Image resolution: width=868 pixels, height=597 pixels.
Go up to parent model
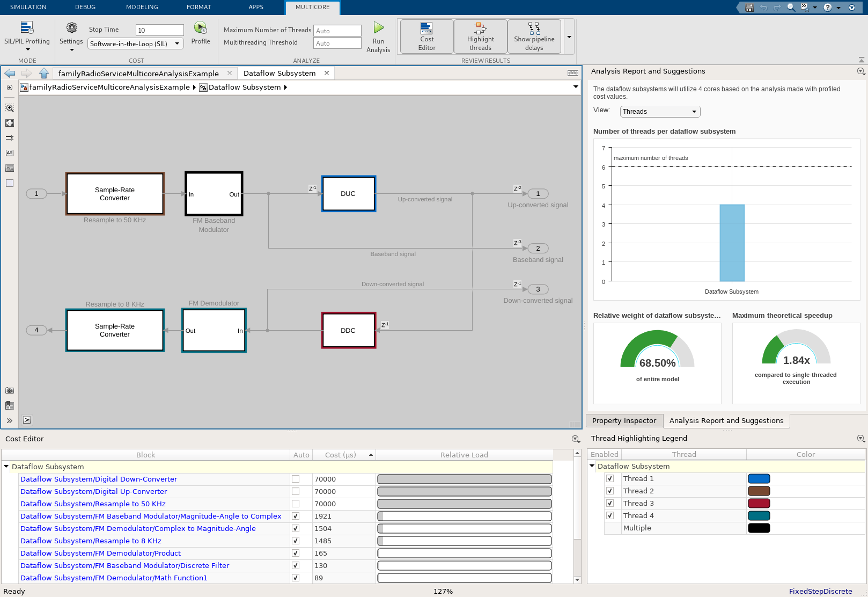tap(44, 73)
